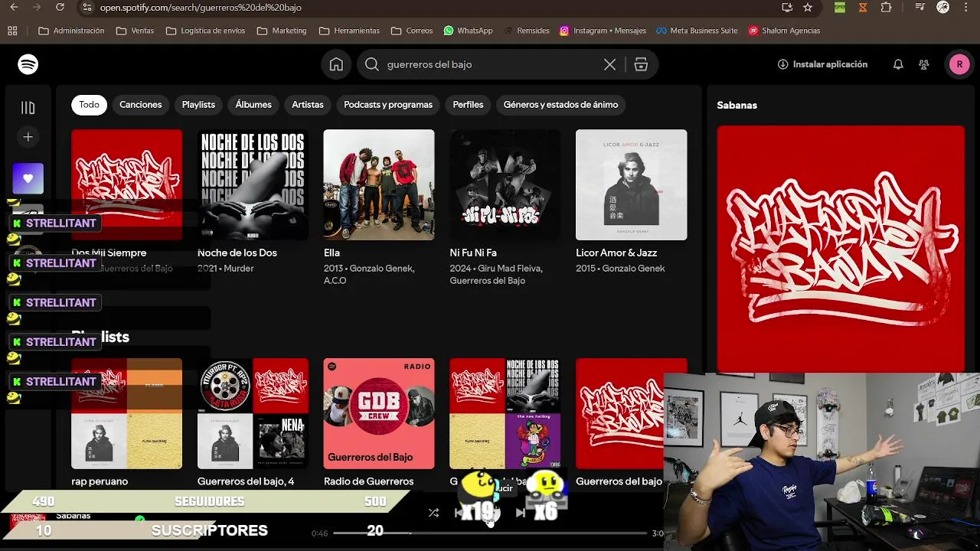
Task: Click the site info icon in address bar
Action: tap(87, 8)
